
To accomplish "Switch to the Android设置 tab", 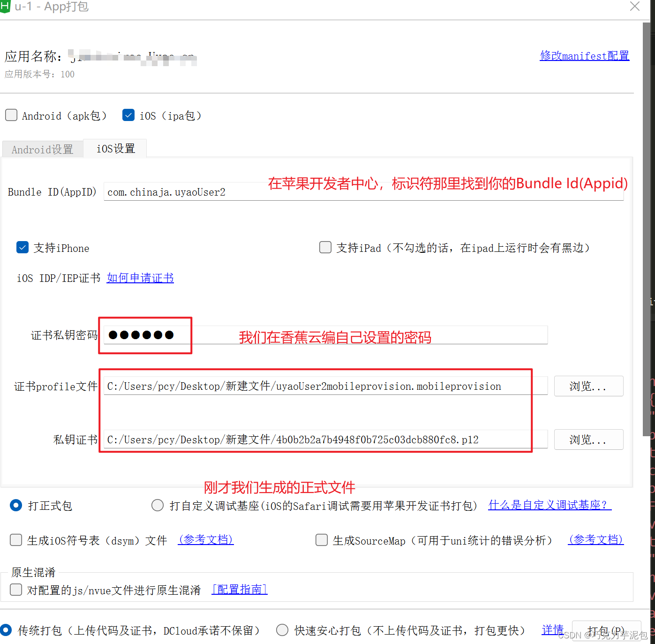I will (43, 149).
